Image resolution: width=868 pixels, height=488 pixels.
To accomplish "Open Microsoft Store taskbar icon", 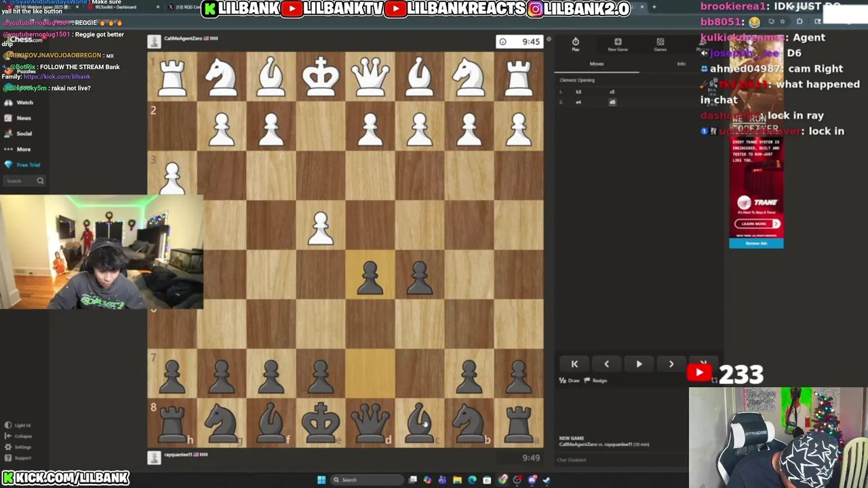I will tap(487, 480).
